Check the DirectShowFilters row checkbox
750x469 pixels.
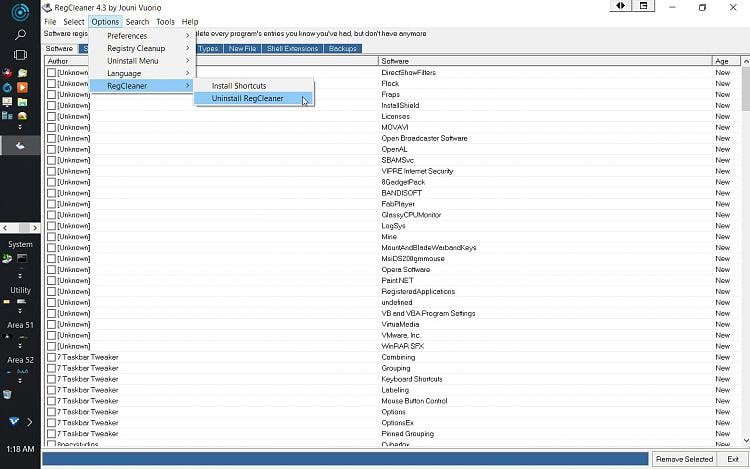click(52, 73)
